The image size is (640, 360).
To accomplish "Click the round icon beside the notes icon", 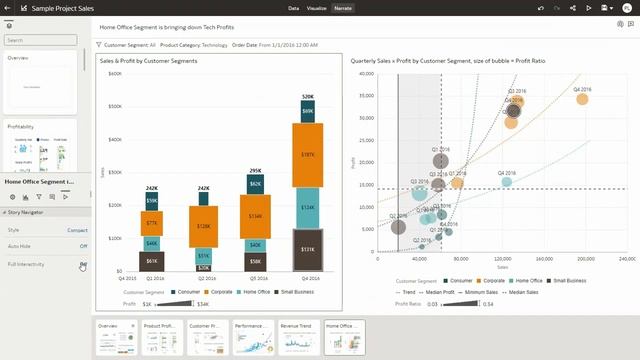I will (x=620, y=24).
